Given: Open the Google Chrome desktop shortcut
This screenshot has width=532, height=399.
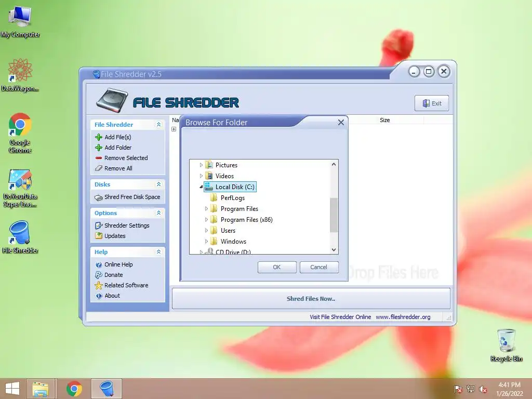Looking at the screenshot, I should 20,132.
